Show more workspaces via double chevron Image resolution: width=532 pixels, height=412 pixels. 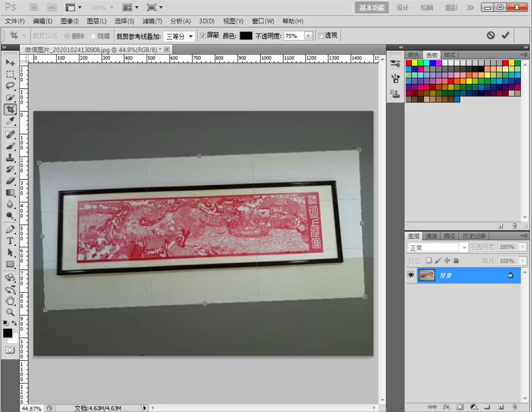(x=470, y=7)
